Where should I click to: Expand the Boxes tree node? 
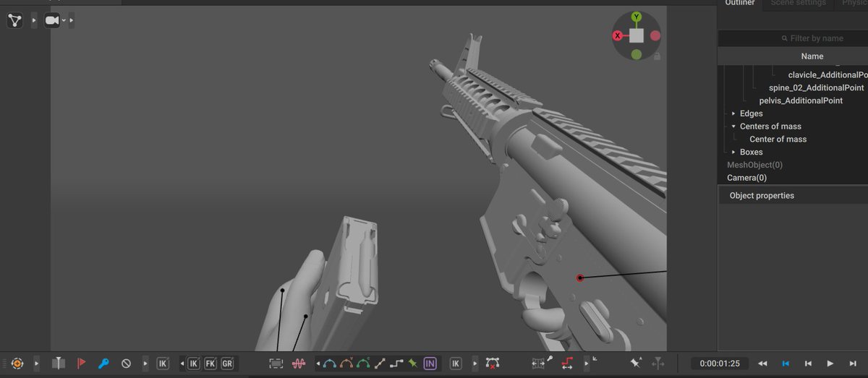click(x=733, y=153)
